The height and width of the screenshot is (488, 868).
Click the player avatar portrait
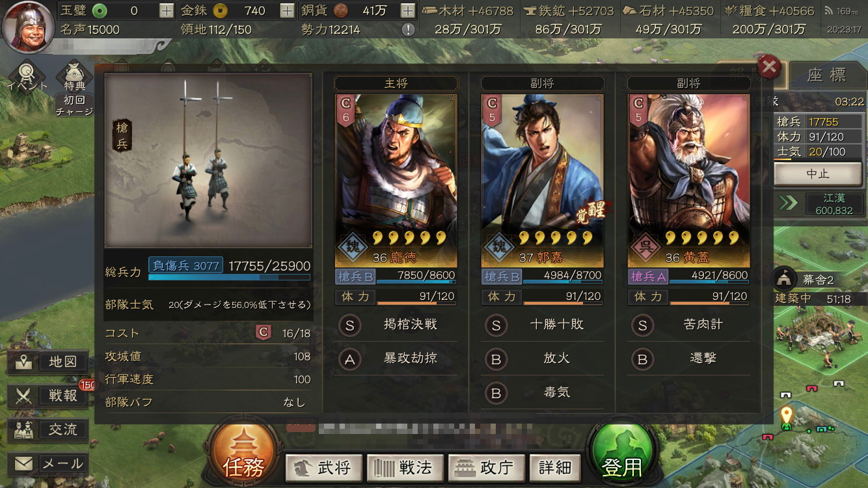[28, 27]
